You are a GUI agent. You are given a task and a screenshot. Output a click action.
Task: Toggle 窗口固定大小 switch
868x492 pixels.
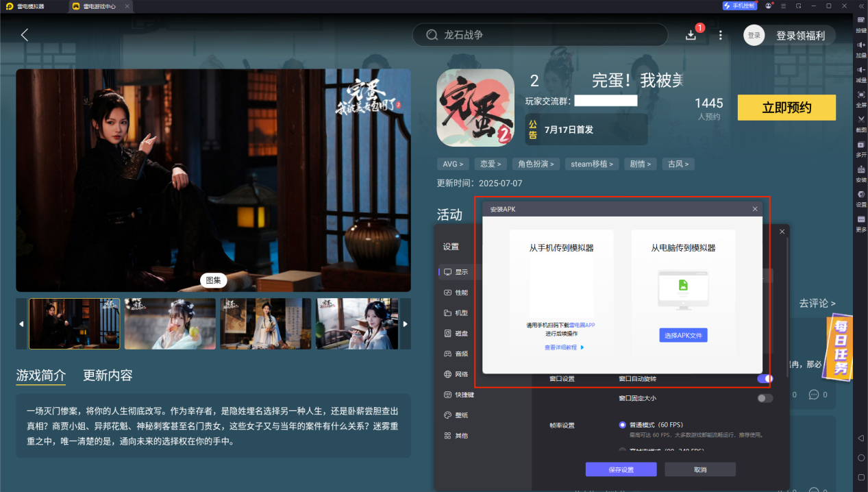pos(765,398)
